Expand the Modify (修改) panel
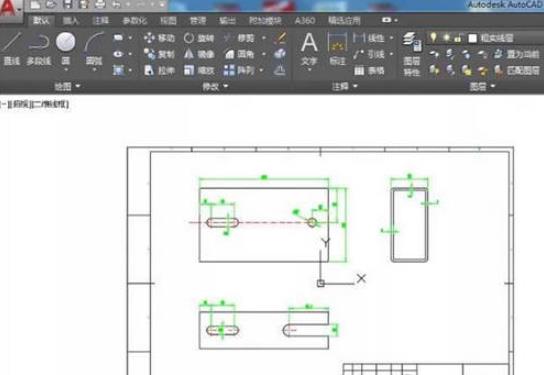The image size is (544, 375). click(215, 86)
